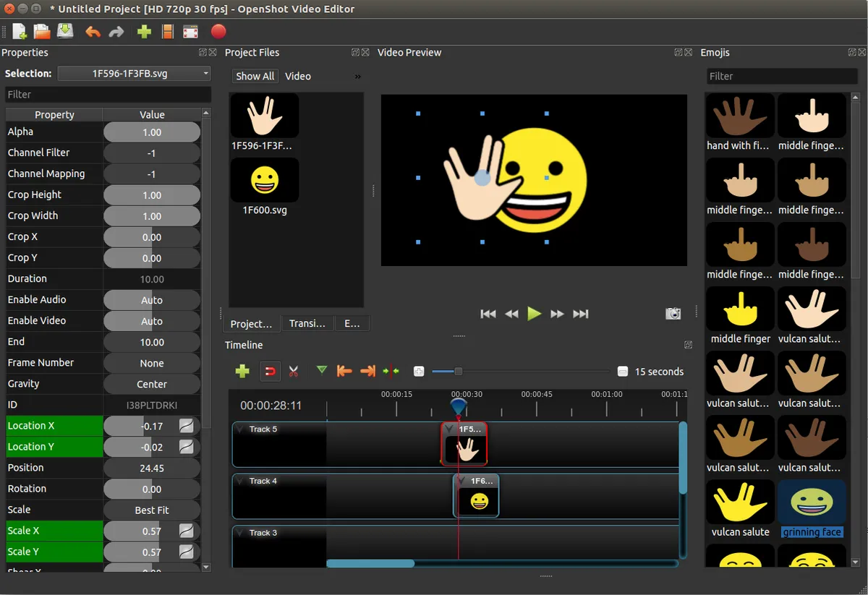Open a project with the folder icon
The height and width of the screenshot is (595, 868).
tap(42, 32)
